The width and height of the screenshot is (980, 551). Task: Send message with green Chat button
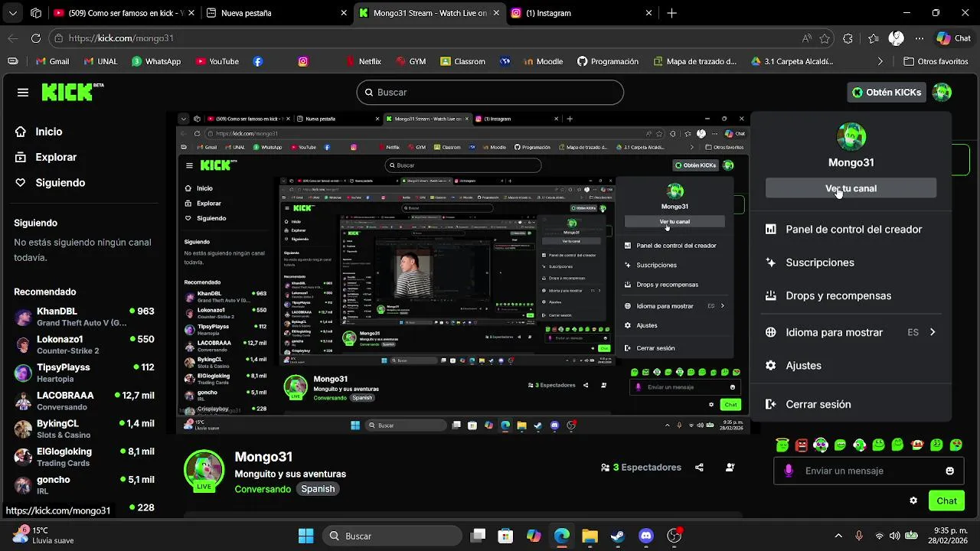pos(946,500)
